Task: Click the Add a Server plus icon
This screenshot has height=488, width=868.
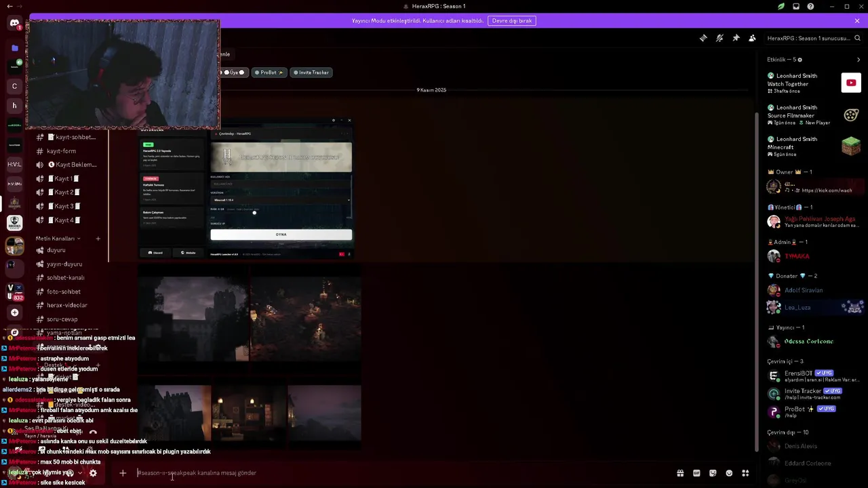Action: [x=14, y=312]
